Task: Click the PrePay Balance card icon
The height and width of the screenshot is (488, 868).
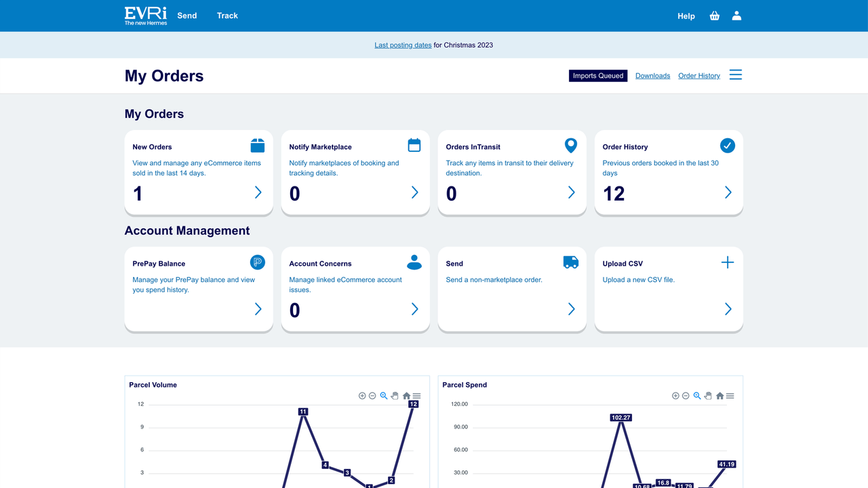Action: (257, 262)
